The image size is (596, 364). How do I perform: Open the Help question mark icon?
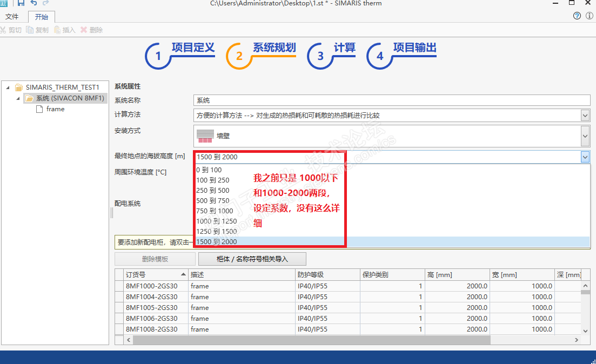pyautogui.click(x=577, y=16)
